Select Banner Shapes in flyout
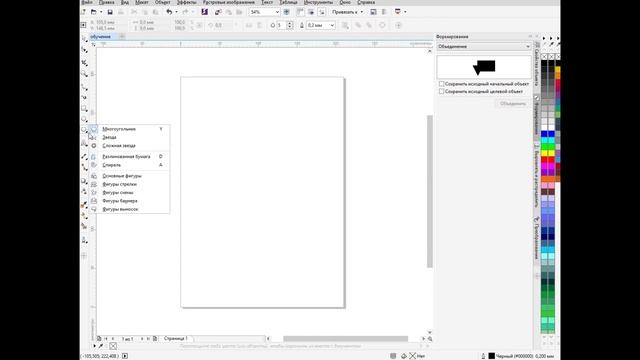This screenshot has height=360, width=640. coord(129,201)
